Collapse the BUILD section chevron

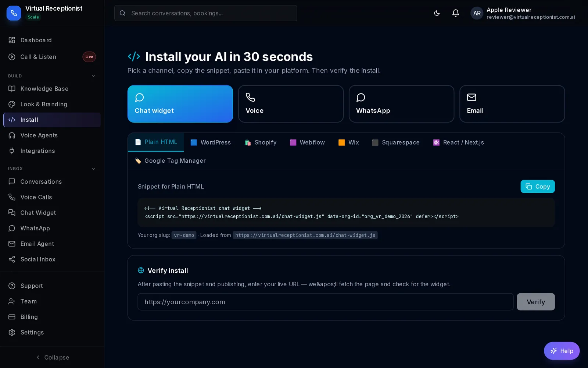[93, 76]
